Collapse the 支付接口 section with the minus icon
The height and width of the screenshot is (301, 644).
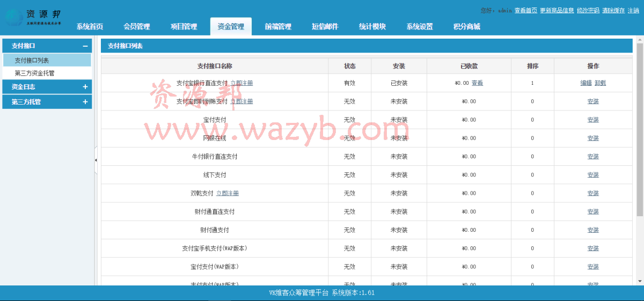pyautogui.click(x=85, y=46)
